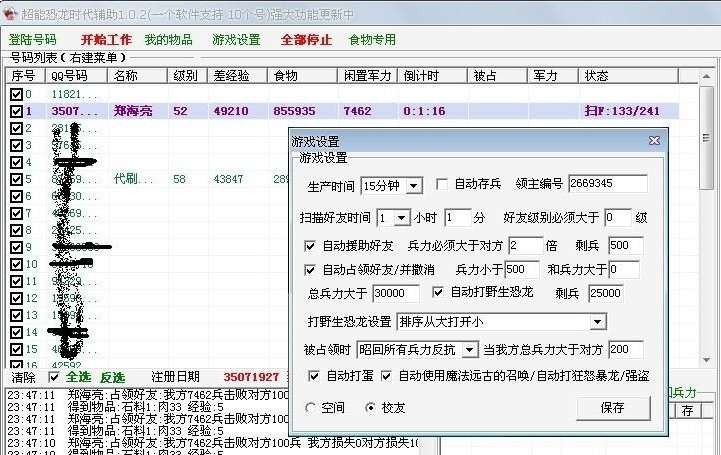Toggle the 全选 checkbox

tap(54, 377)
